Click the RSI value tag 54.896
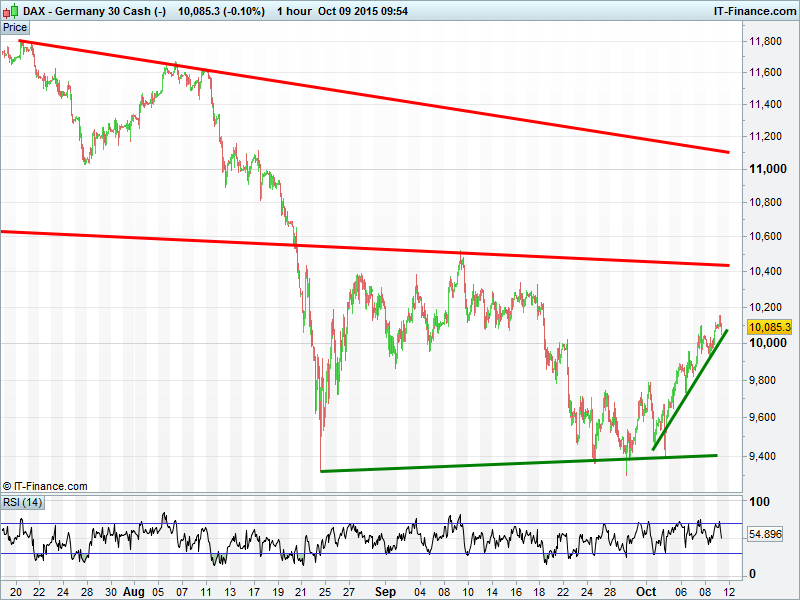 pos(765,534)
